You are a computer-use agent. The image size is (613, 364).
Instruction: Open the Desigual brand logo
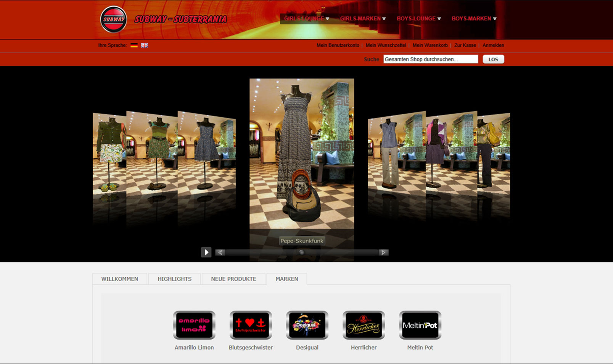tap(307, 325)
